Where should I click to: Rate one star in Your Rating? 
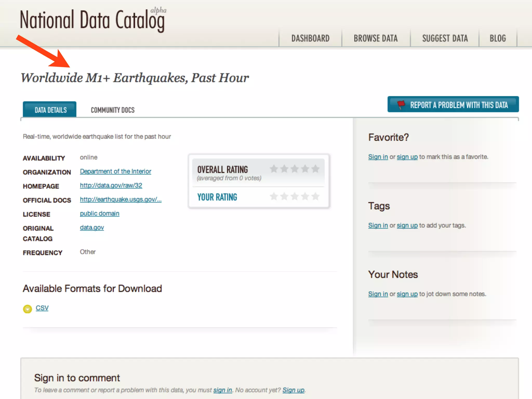coord(274,196)
